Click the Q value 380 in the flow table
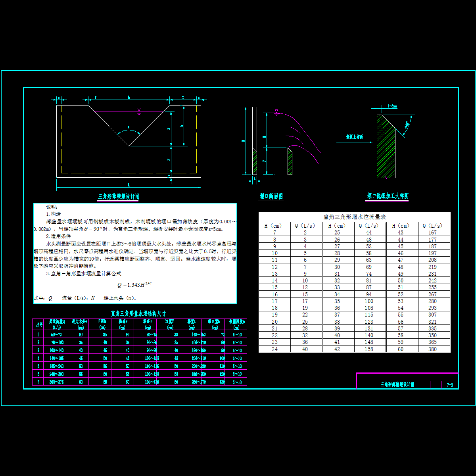Screen dimensions: 476x476 (432, 349)
